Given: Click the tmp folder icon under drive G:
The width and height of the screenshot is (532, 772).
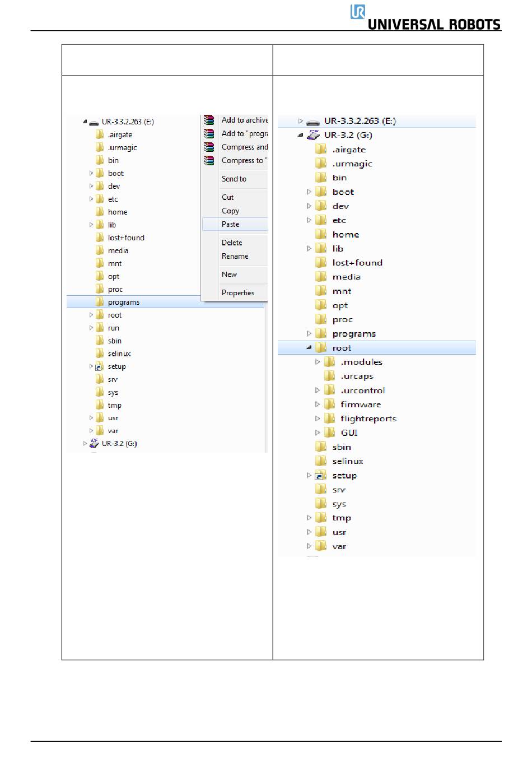Looking at the screenshot, I should (321, 518).
